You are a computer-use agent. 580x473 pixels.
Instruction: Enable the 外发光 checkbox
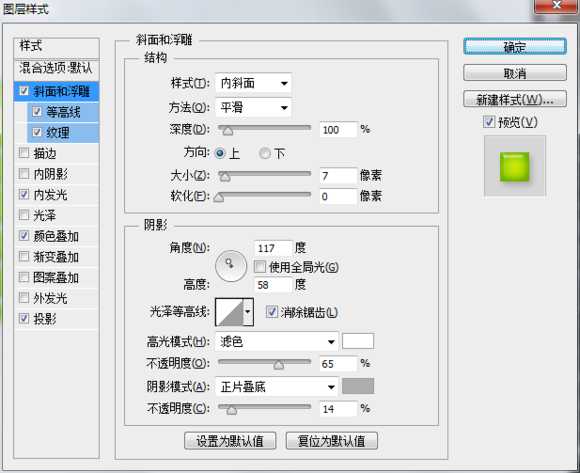[x=24, y=298]
